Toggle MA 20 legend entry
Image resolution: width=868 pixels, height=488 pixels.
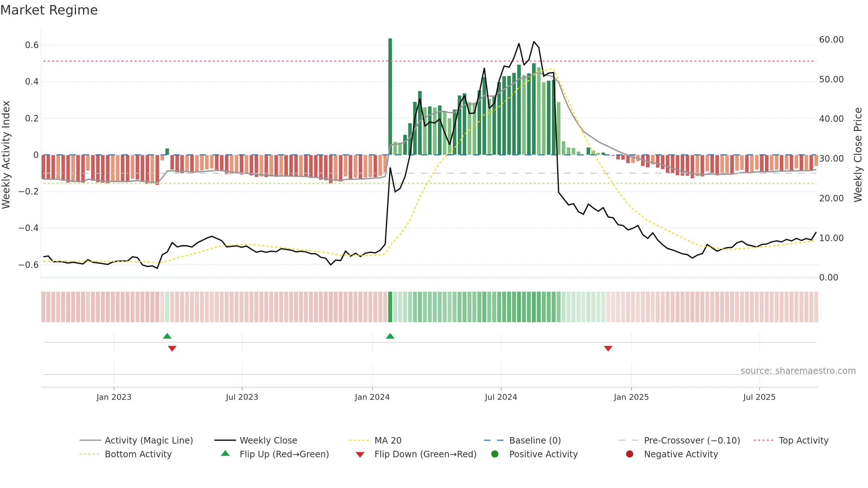[x=375, y=440]
